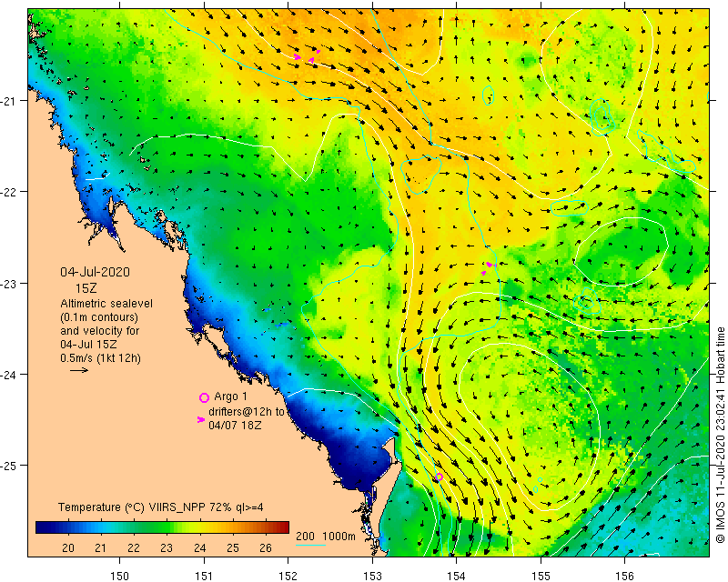Select the magenta Argo float circle on the map
Image resolution: width=728 pixels, height=582 pixels.
(439, 477)
